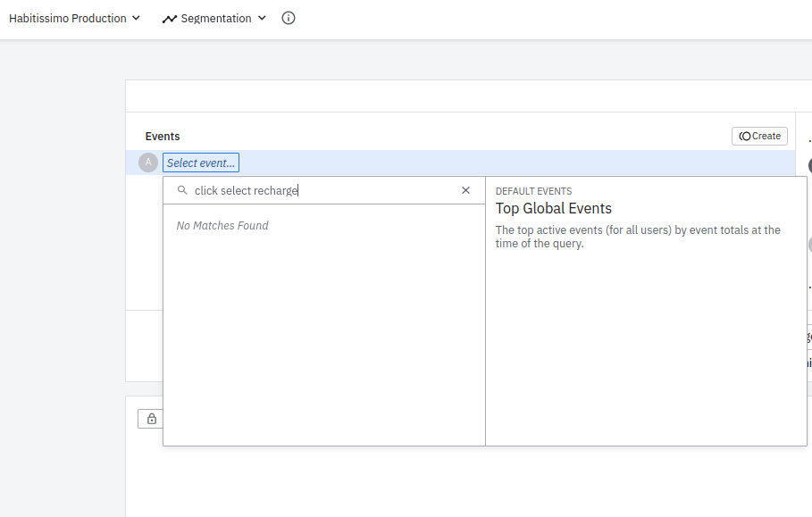Click the highlighted event A row background

click(x=518, y=163)
